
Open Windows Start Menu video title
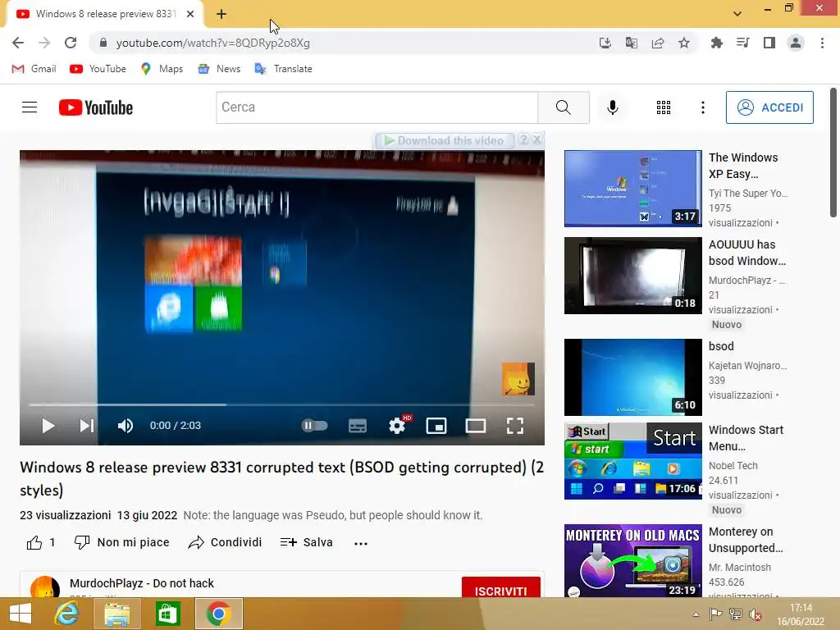[x=746, y=438]
